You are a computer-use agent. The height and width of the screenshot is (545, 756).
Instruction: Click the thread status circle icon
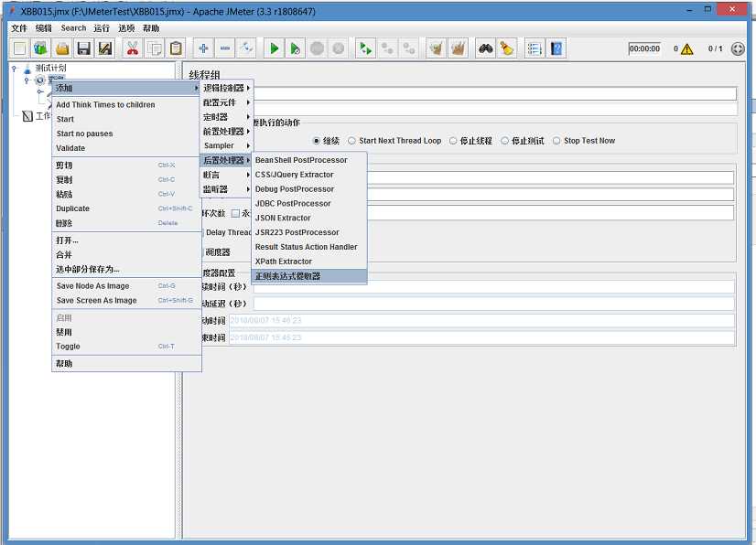pos(738,48)
